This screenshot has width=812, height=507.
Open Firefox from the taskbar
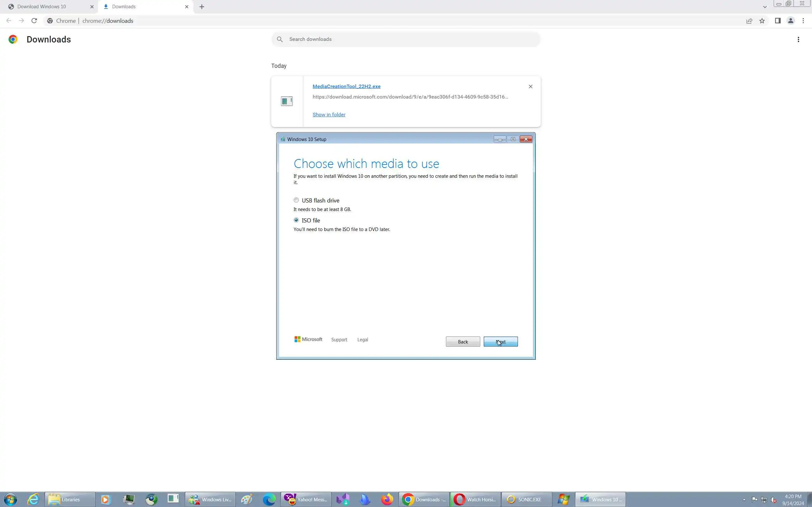pyautogui.click(x=387, y=499)
